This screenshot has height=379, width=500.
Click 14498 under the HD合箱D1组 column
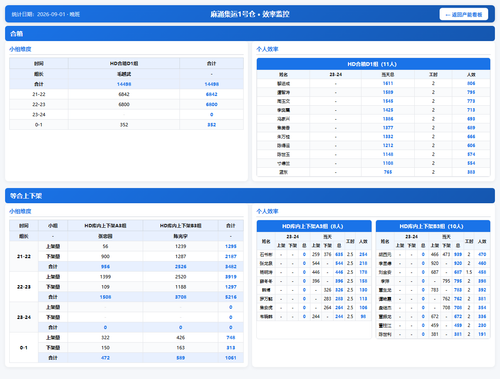click(124, 84)
